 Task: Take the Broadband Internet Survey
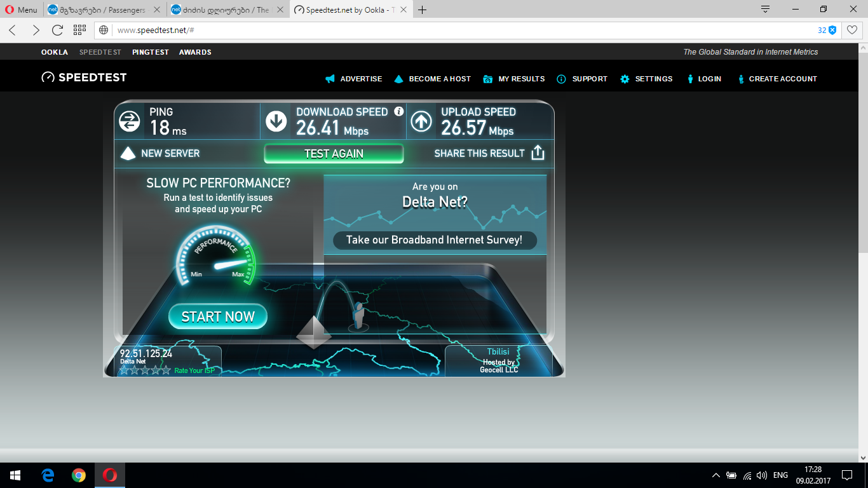pyautogui.click(x=435, y=240)
